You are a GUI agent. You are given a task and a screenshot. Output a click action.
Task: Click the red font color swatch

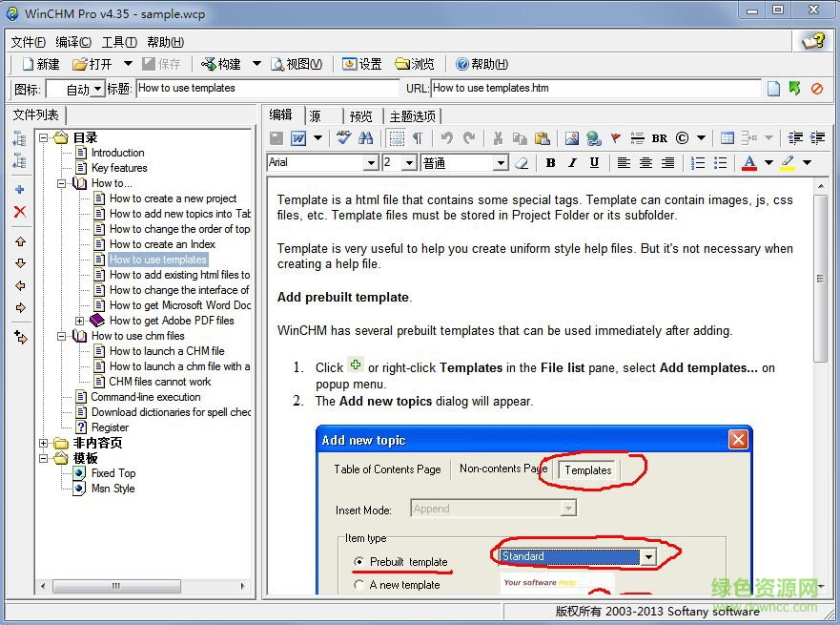point(748,163)
